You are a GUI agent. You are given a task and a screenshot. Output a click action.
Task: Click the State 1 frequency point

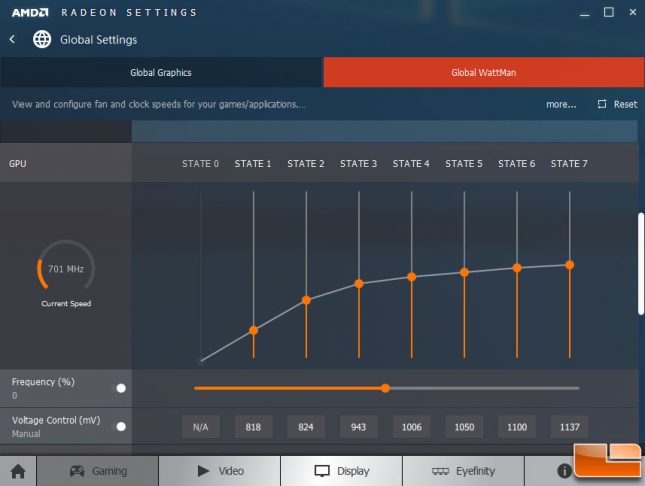click(x=254, y=330)
